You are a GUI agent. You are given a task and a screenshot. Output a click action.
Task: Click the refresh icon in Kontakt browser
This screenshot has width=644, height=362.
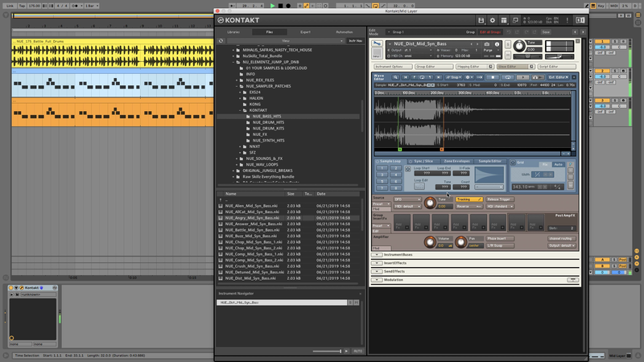(221, 41)
